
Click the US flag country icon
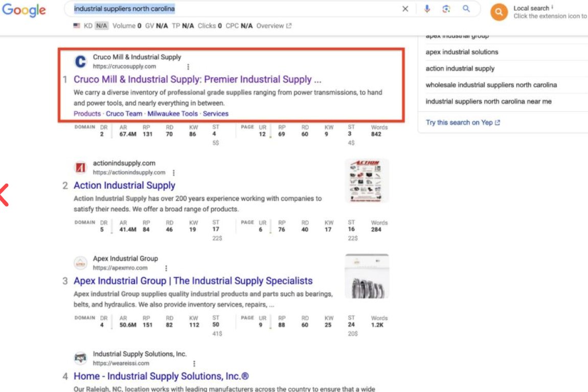tap(77, 26)
